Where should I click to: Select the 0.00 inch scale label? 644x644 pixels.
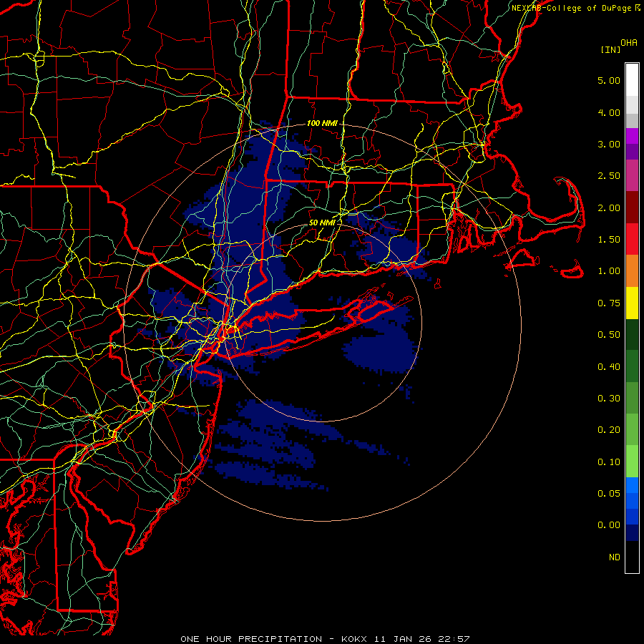point(609,525)
